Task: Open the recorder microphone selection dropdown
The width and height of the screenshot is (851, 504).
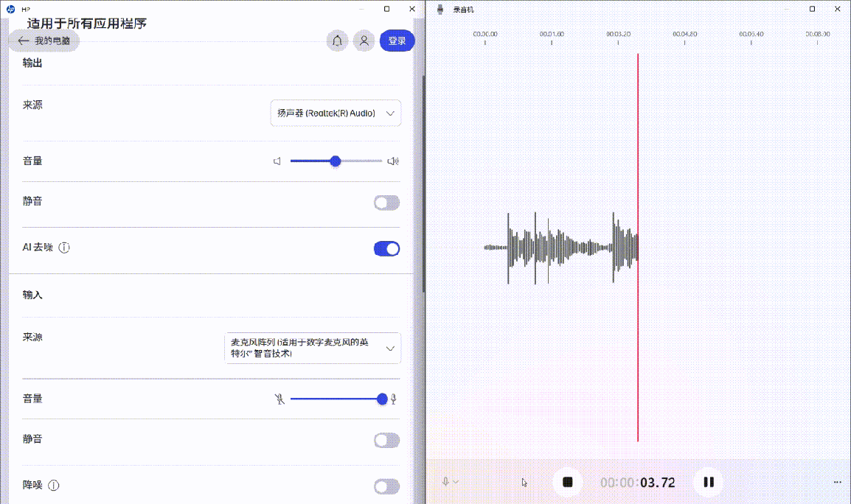Action: pyautogui.click(x=449, y=482)
